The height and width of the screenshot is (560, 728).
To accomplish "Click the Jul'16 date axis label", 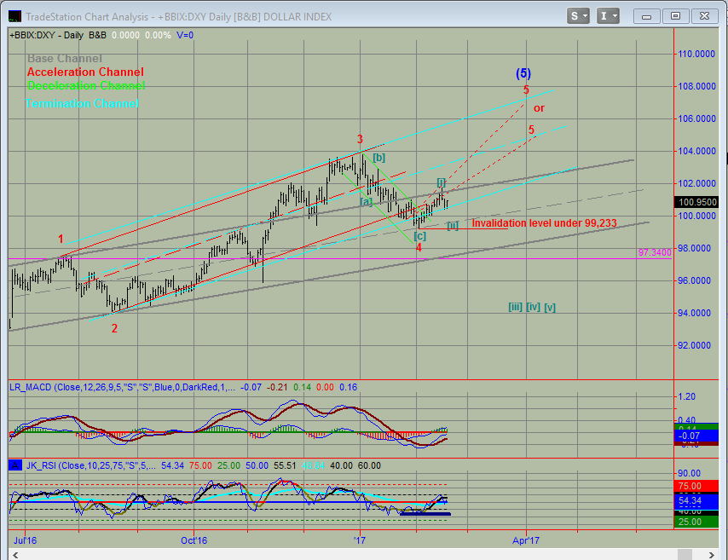I will click(x=25, y=540).
